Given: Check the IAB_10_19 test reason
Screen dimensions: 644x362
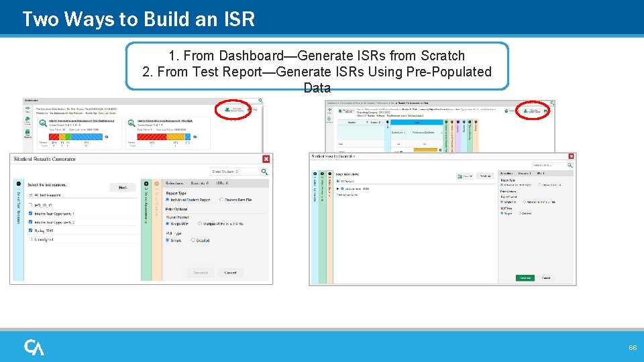Looking at the screenshot, I should click(x=30, y=205).
